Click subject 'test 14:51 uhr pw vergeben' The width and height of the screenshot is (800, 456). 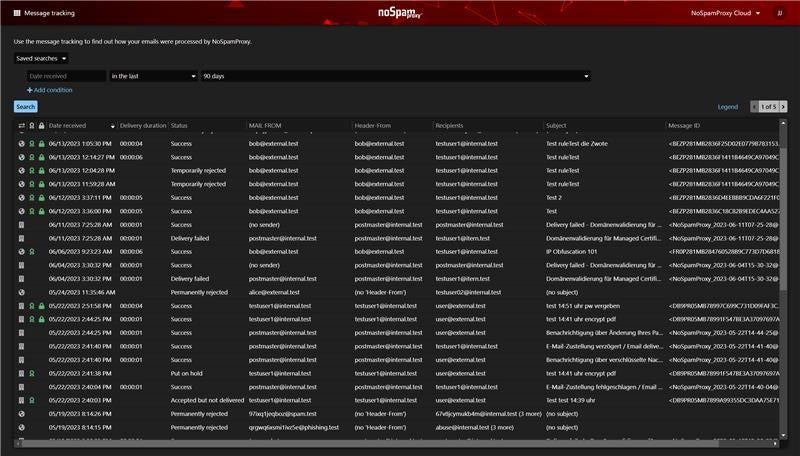pos(583,306)
